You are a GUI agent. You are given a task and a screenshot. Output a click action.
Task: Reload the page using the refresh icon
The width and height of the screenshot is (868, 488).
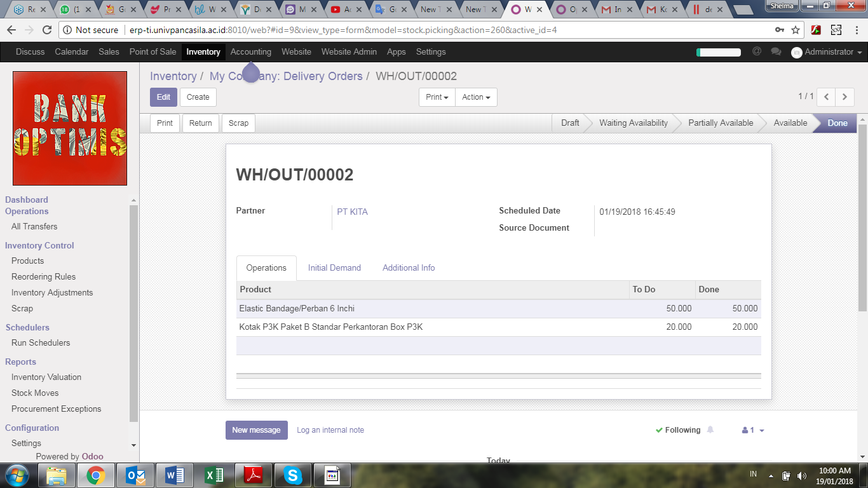coord(46,30)
